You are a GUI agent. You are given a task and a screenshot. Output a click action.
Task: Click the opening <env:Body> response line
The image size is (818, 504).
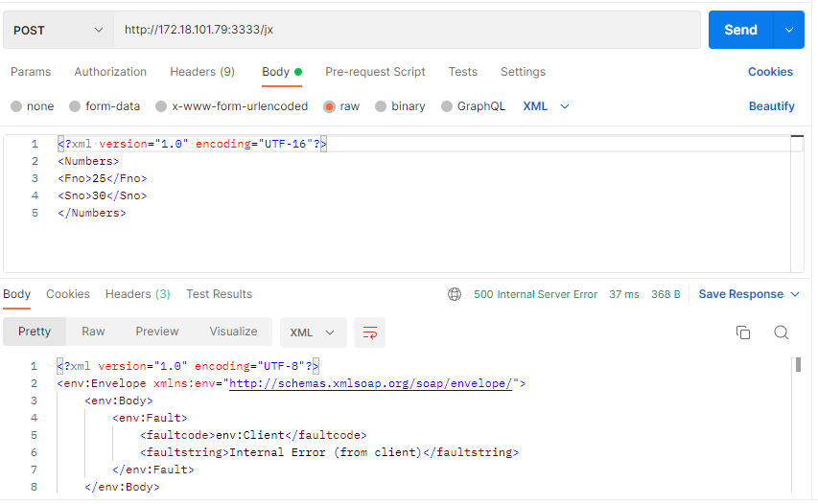coord(118,401)
